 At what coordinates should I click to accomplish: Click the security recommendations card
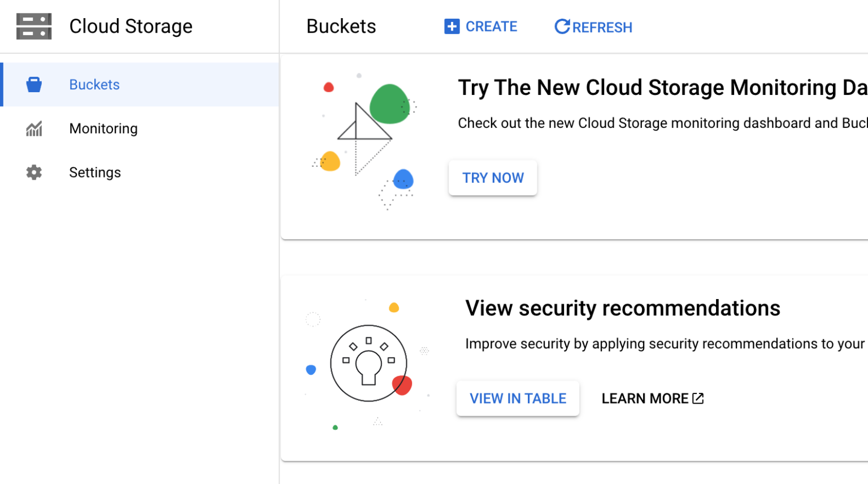[x=622, y=308]
